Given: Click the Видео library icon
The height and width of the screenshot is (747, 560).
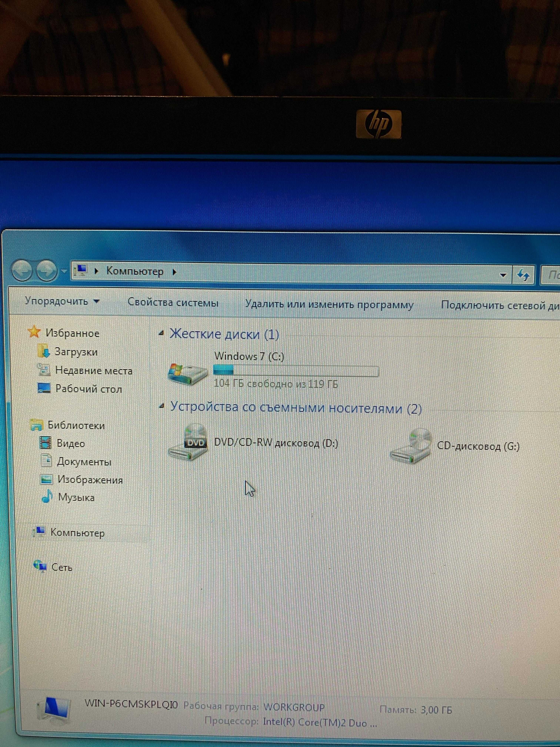Looking at the screenshot, I should (x=46, y=443).
